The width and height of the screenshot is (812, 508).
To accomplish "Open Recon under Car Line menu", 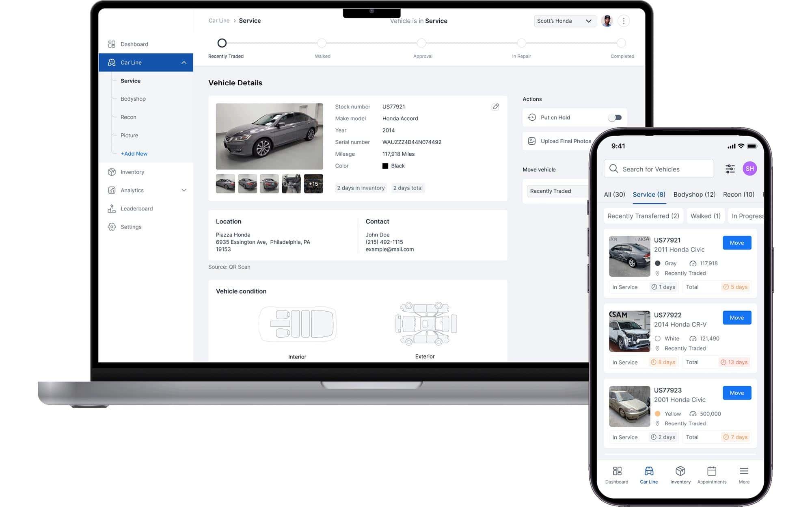I will [x=128, y=117].
